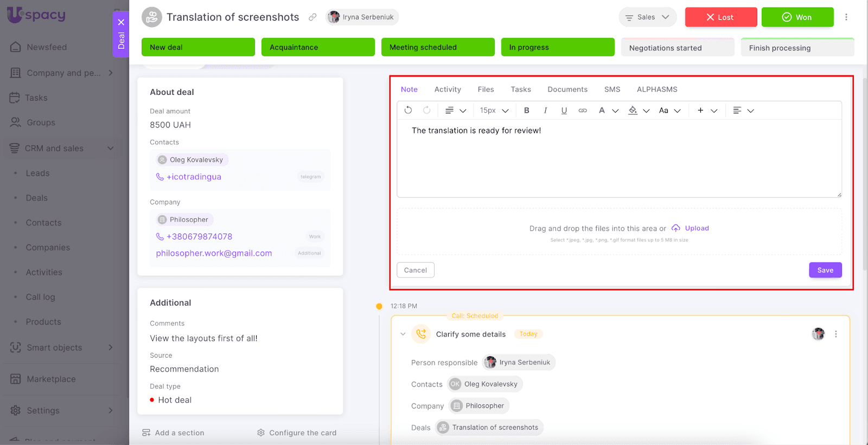Toggle bold formatting in the note toolbar
The image size is (868, 445).
[x=526, y=111]
